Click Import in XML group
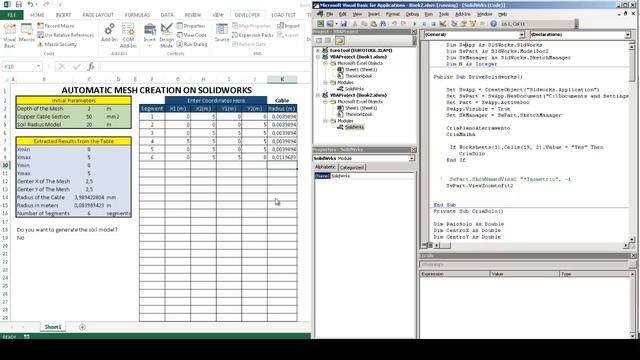Image resolution: width=640 pixels, height=360 pixels. pyautogui.click(x=289, y=26)
